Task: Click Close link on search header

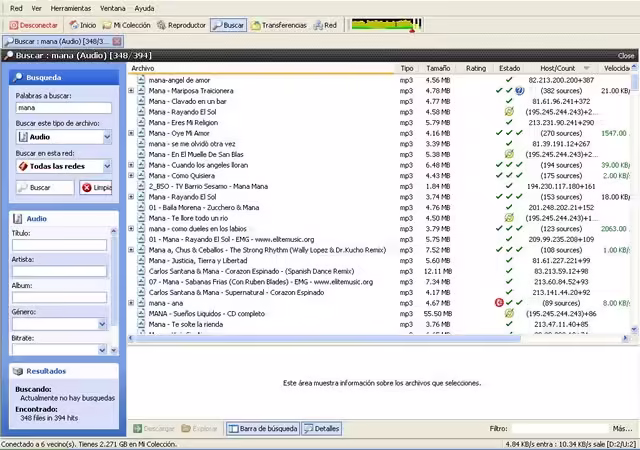Action: 626,56
